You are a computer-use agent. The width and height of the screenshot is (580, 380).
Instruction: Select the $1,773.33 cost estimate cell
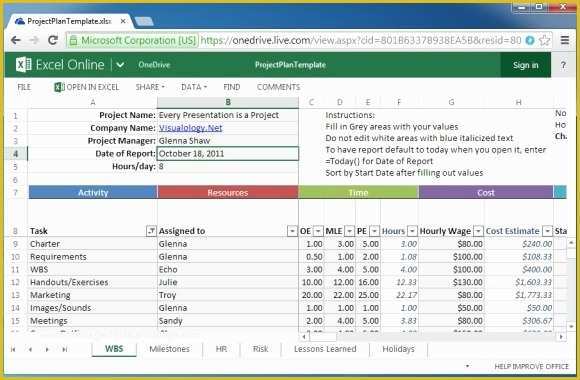tap(519, 295)
